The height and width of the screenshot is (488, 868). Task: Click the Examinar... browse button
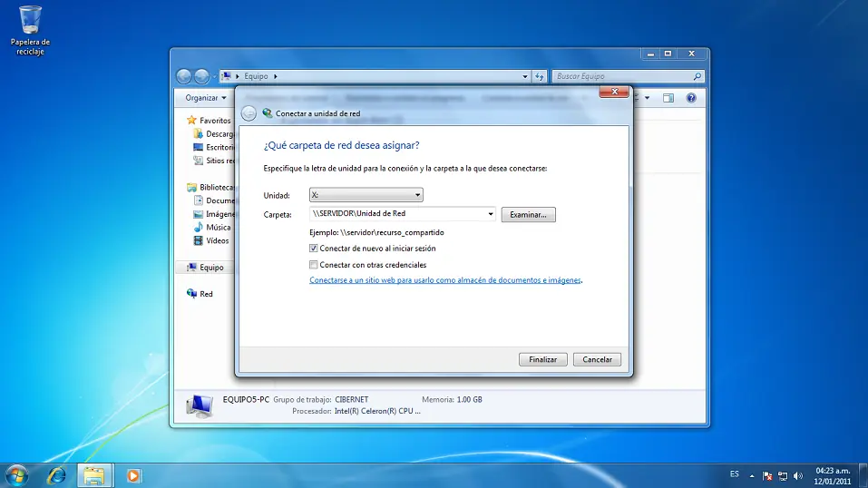coord(528,215)
